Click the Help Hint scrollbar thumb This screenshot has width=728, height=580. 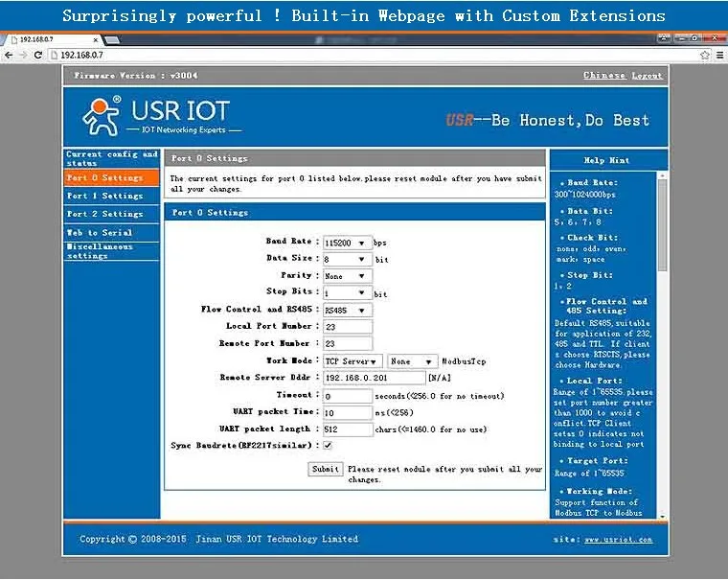click(x=663, y=225)
